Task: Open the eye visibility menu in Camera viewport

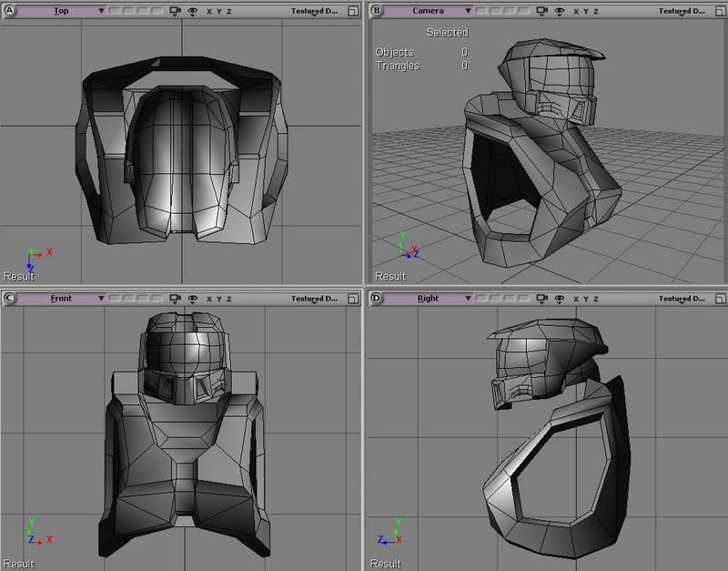Action: pos(560,11)
